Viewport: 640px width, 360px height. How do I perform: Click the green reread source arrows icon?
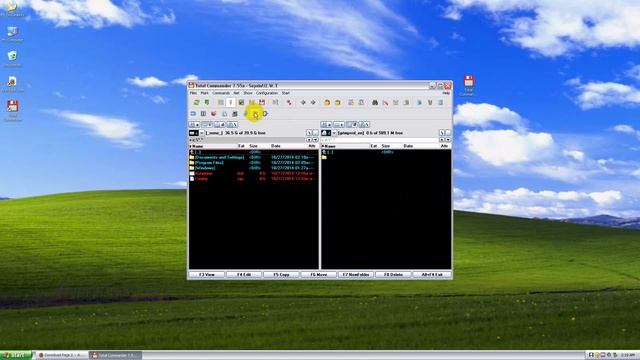coord(196,102)
